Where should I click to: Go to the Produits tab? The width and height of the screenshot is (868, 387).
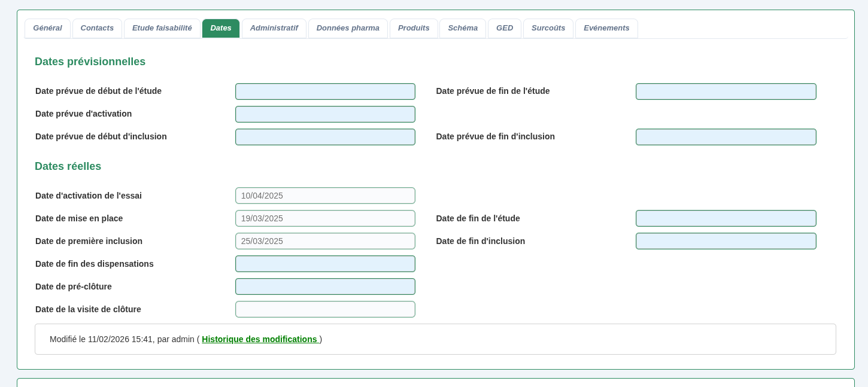pos(414,28)
